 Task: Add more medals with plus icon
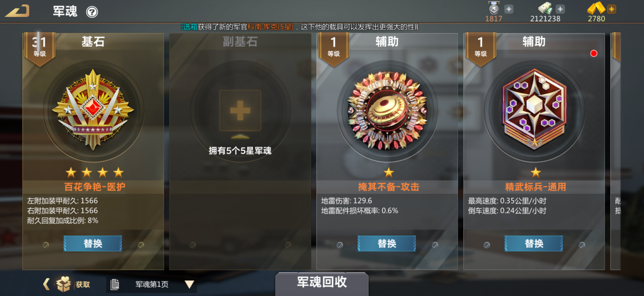[509, 9]
